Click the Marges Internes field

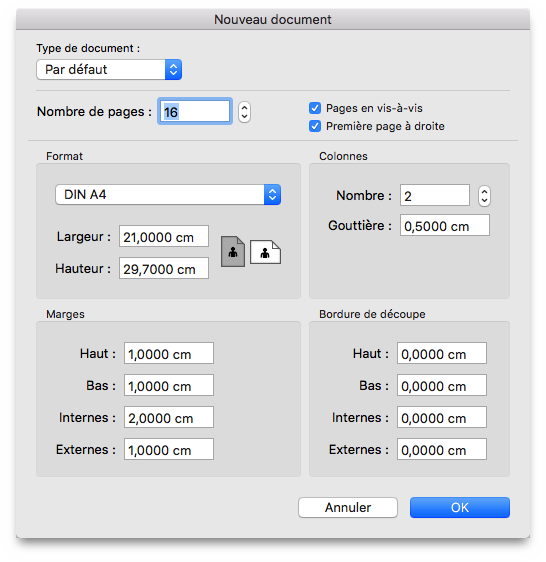point(169,417)
